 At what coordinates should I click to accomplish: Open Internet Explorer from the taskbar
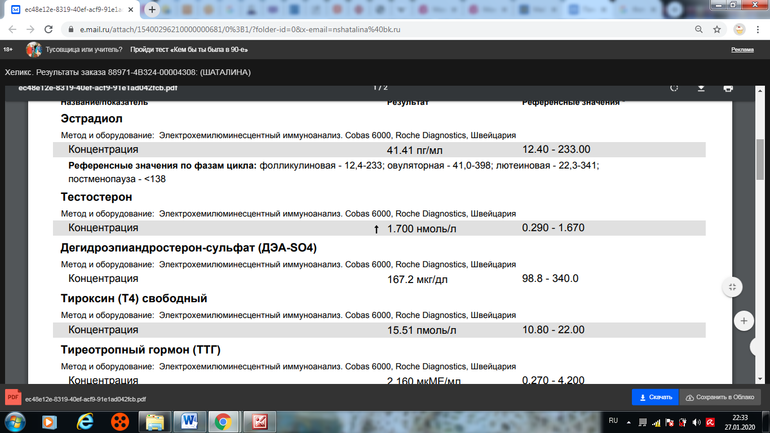point(83,421)
